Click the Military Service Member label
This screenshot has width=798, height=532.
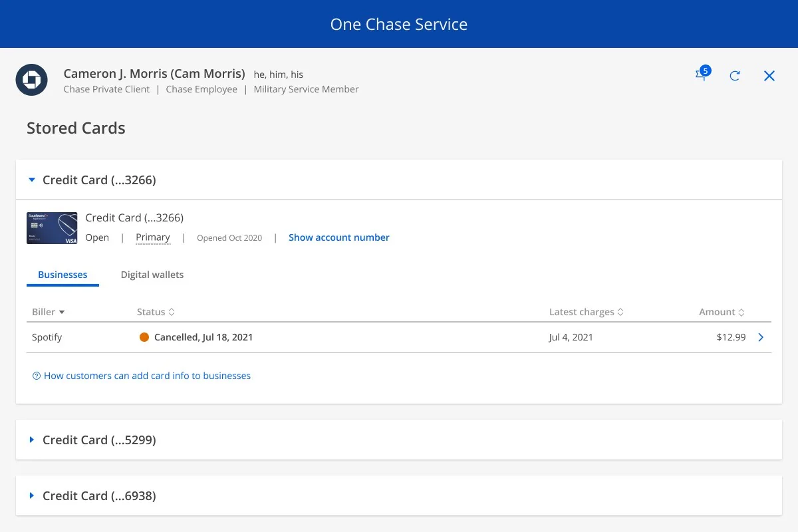coord(306,89)
